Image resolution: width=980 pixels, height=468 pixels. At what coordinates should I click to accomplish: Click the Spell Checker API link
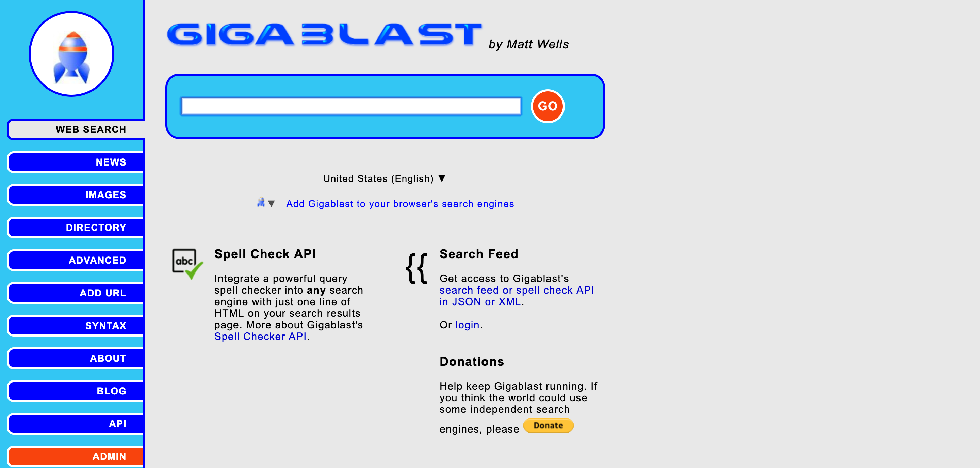pos(259,337)
